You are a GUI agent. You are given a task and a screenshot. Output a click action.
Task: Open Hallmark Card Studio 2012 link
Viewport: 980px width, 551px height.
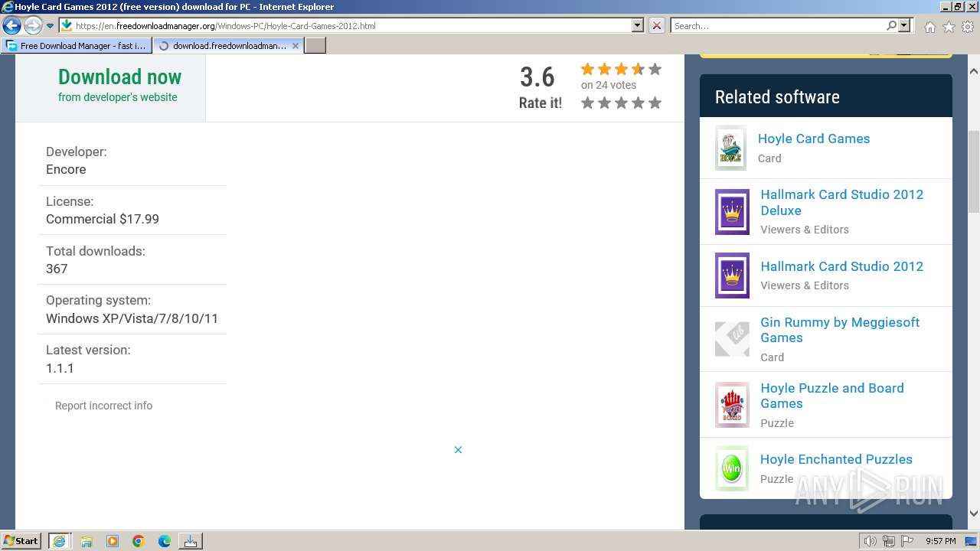841,266
